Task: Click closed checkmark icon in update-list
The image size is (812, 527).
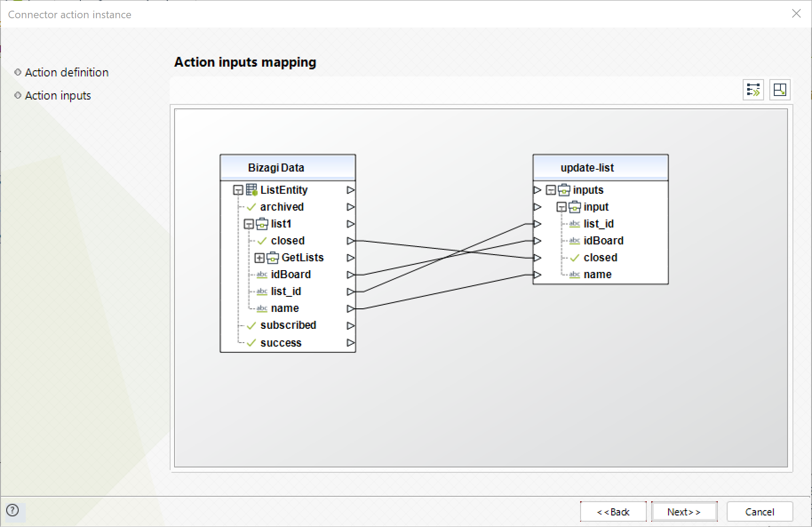Action: [x=575, y=258]
